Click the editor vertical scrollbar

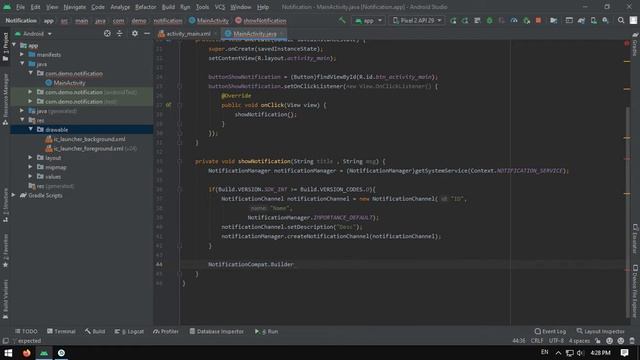coord(628,212)
